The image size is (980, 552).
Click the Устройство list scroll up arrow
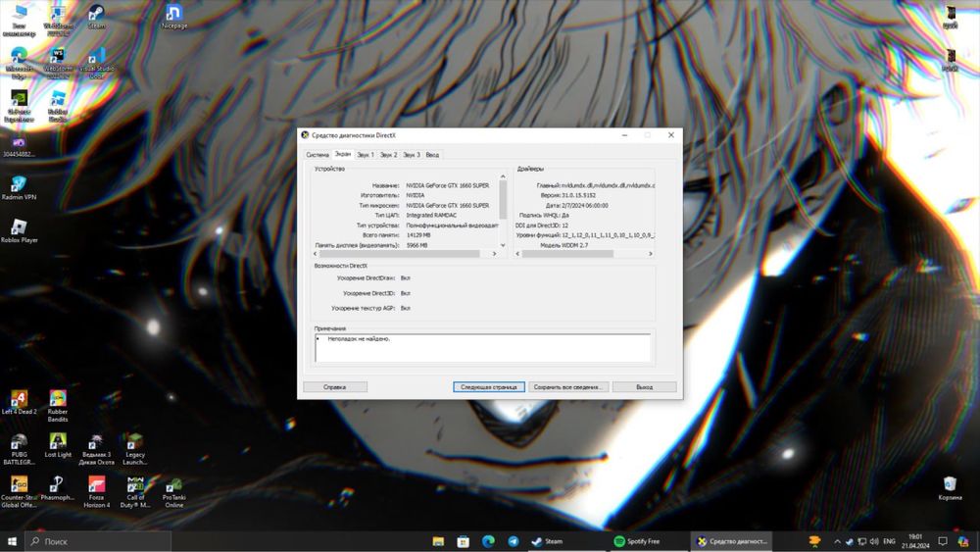503,176
